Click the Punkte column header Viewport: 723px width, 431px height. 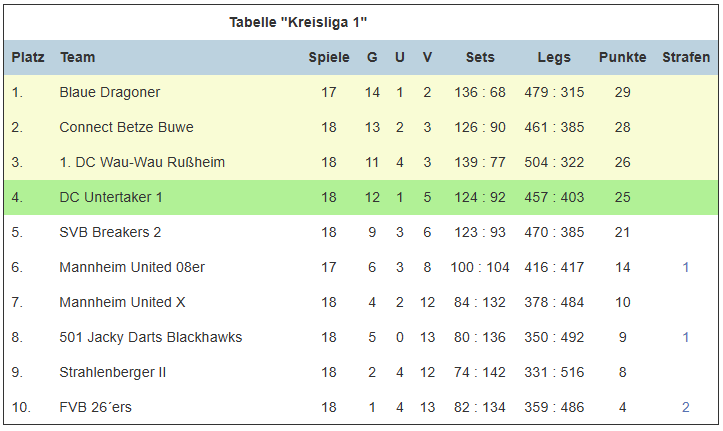(622, 57)
